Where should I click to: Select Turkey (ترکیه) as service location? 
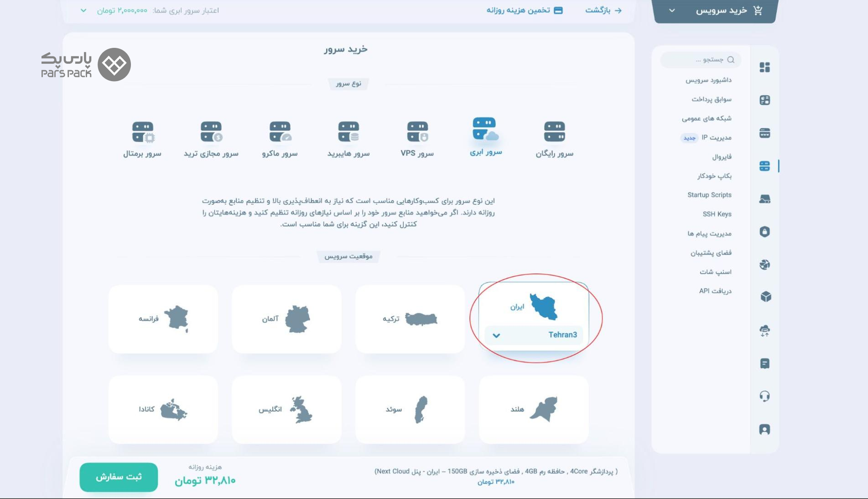pyautogui.click(x=410, y=319)
